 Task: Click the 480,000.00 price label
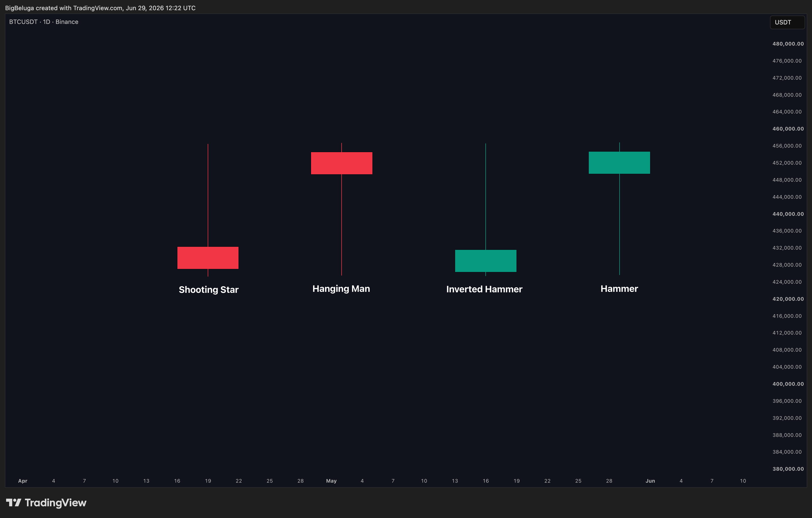pyautogui.click(x=788, y=44)
